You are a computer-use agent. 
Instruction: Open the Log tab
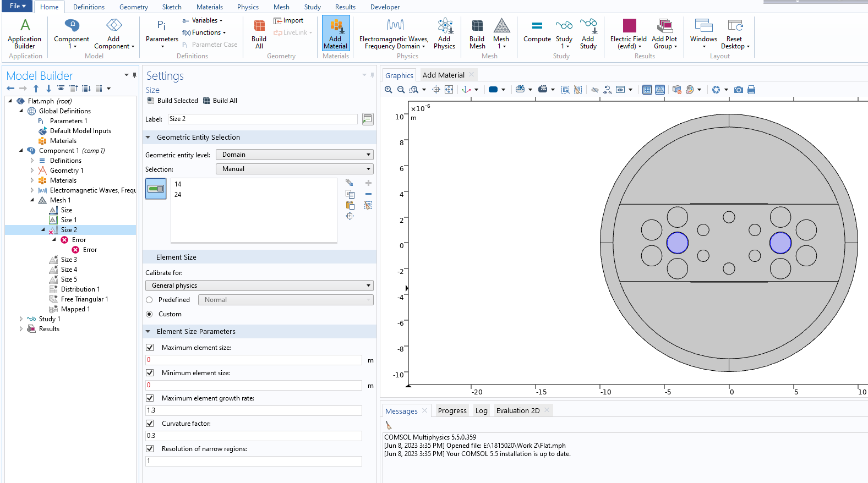481,411
